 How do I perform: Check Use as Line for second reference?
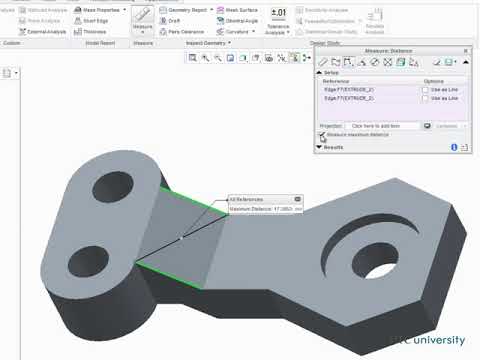click(x=425, y=99)
